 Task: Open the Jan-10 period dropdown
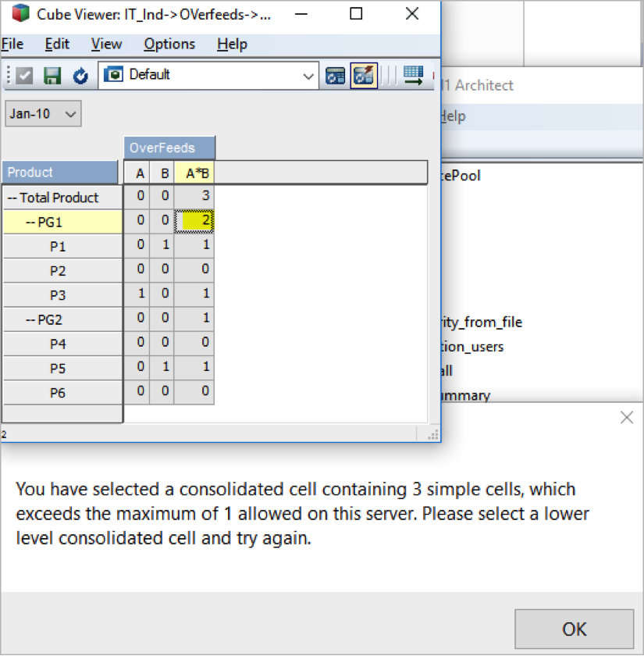70,114
